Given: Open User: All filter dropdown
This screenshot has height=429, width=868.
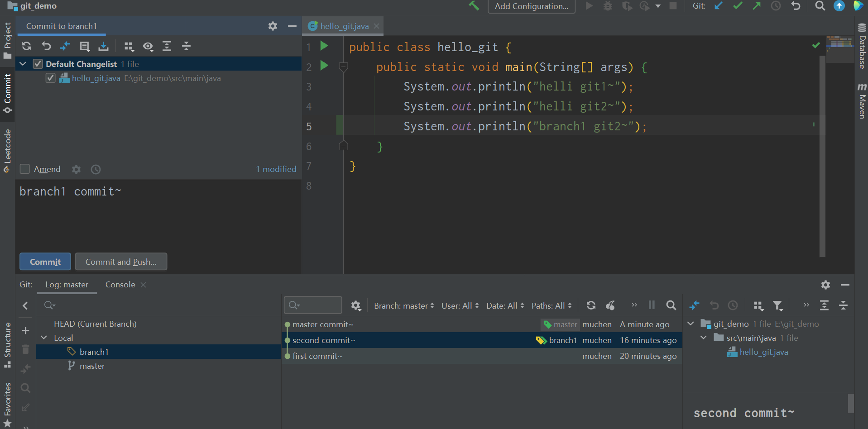Looking at the screenshot, I should [460, 306].
